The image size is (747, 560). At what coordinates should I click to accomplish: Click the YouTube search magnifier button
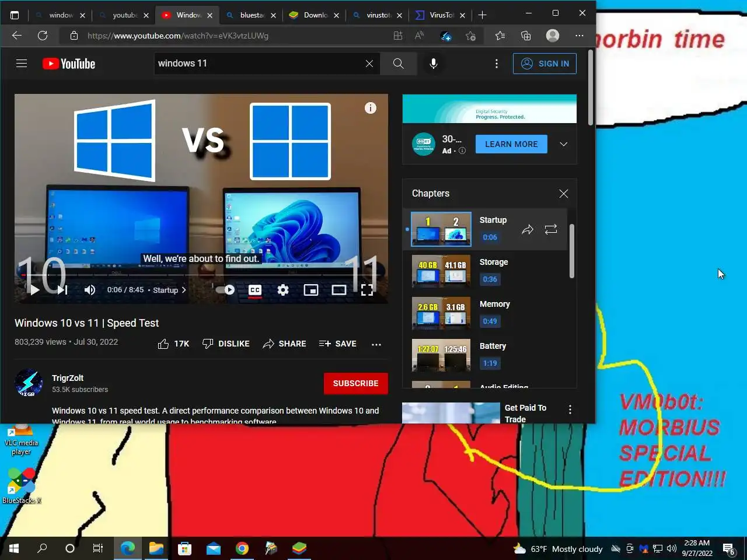point(399,64)
